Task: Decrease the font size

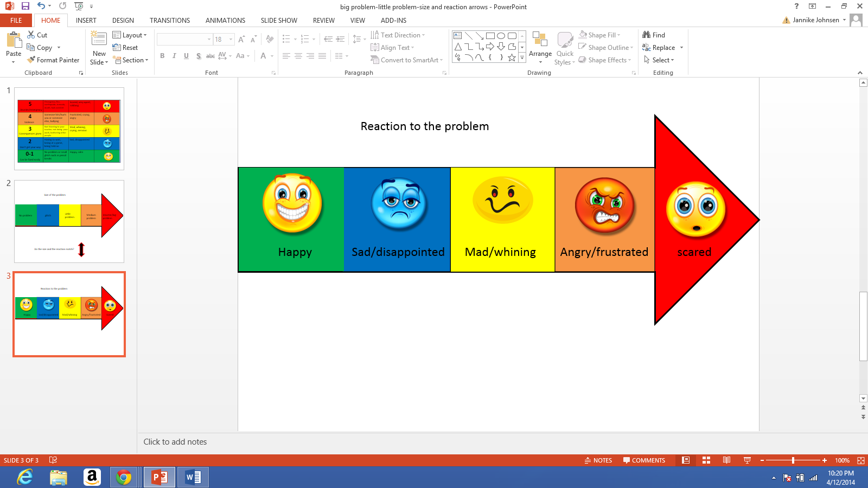Action: [253, 40]
